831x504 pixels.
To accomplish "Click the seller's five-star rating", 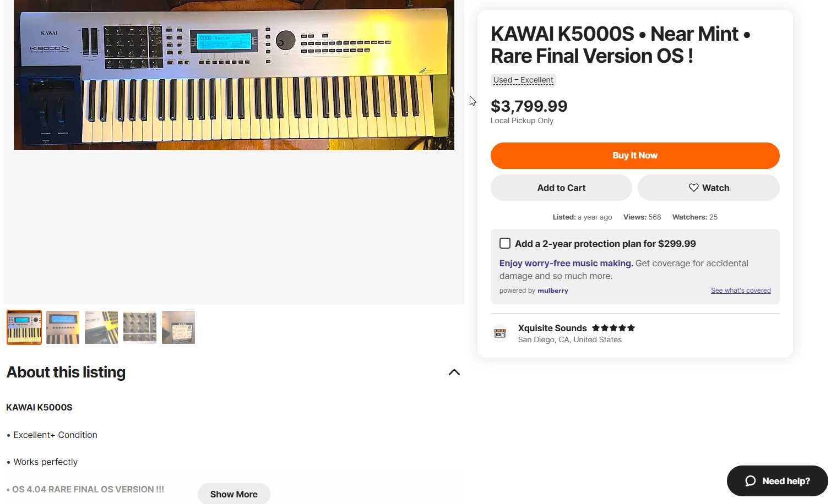I will [x=613, y=328].
